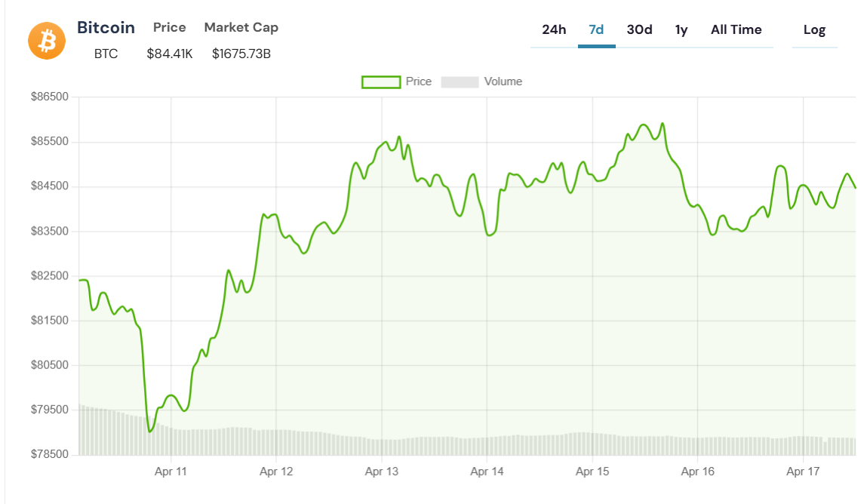867x504 pixels.
Task: Click the $84500 y-axis label
Action: pyautogui.click(x=50, y=186)
